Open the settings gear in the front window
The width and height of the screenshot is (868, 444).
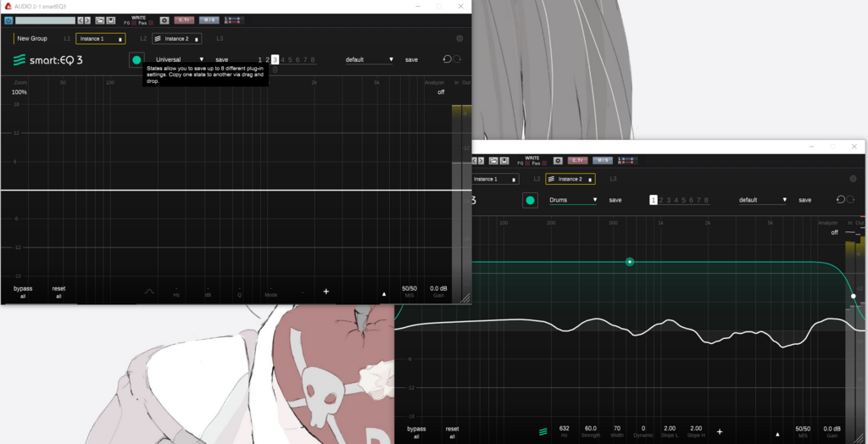459,39
